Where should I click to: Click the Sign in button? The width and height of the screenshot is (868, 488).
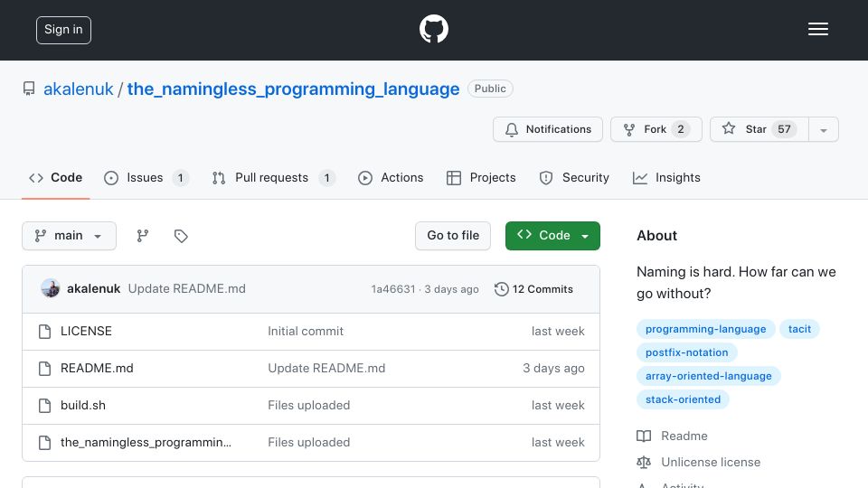tap(63, 30)
